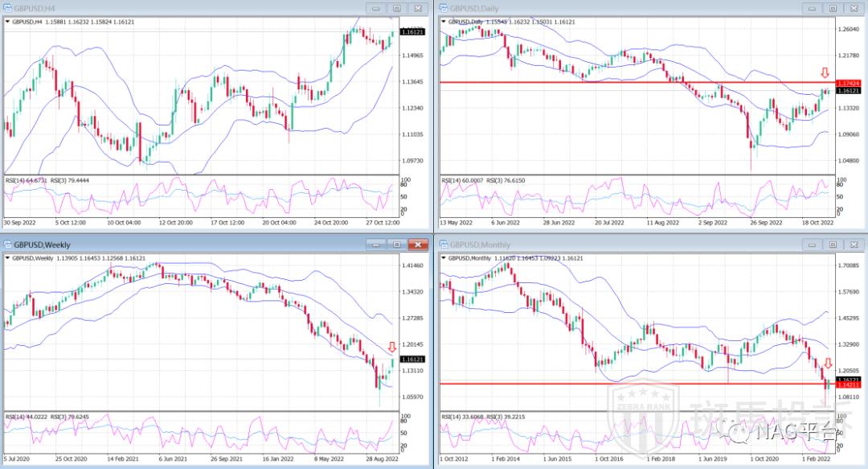Minimize the GBPUSD,Monthly chart window
This screenshot has width=868, height=469.
coord(812,245)
